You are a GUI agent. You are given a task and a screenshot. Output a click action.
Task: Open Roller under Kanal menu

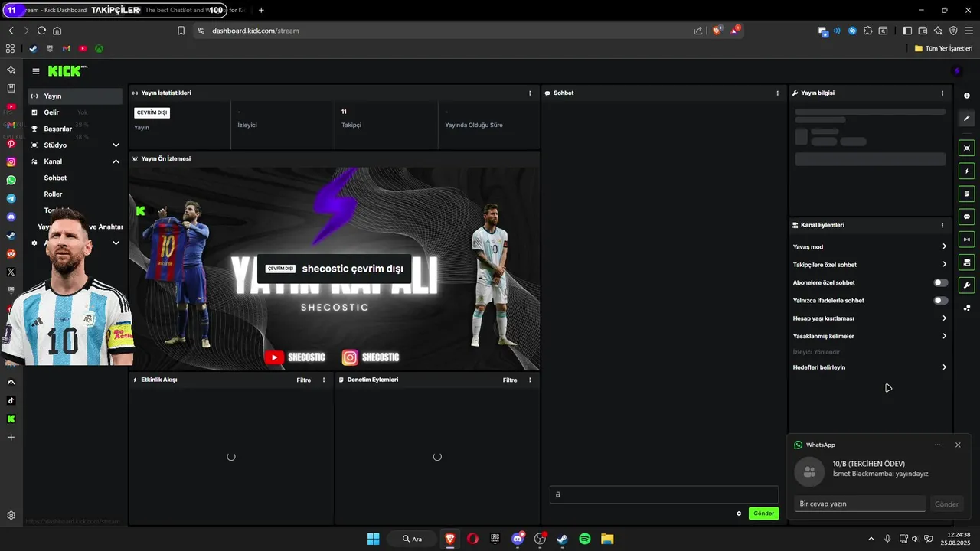click(53, 194)
